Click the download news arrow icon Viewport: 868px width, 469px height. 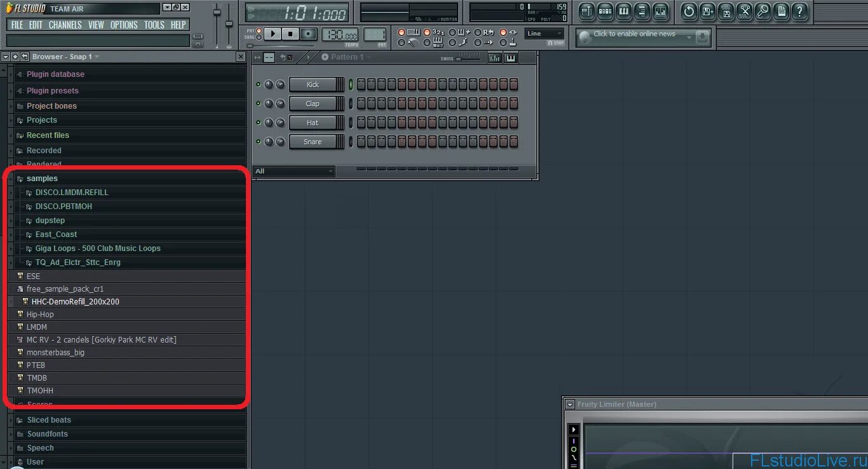tap(702, 38)
